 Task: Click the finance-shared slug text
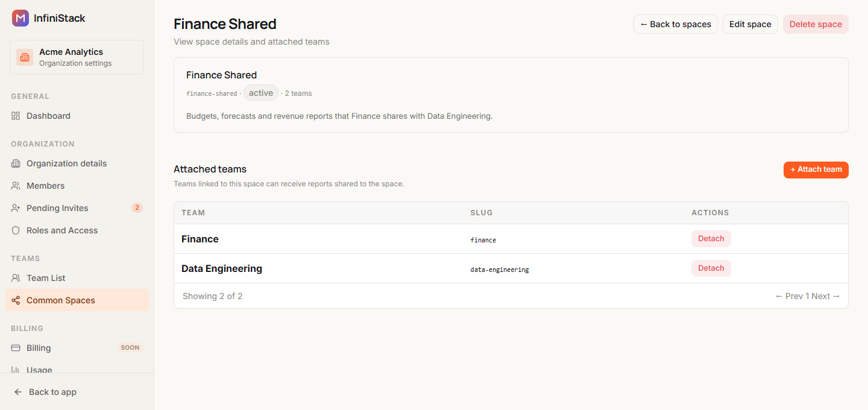point(212,93)
